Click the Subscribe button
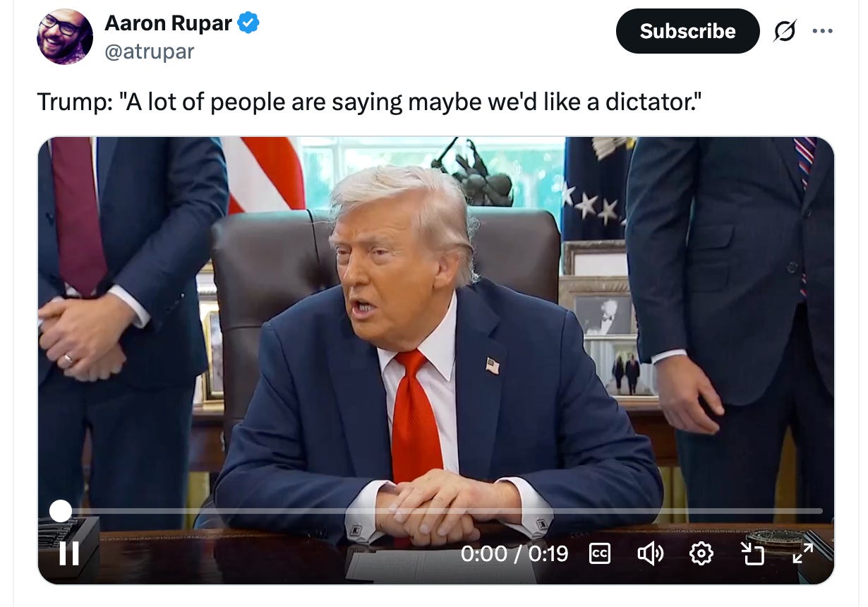This screenshot has height=607, width=868. coord(687,31)
